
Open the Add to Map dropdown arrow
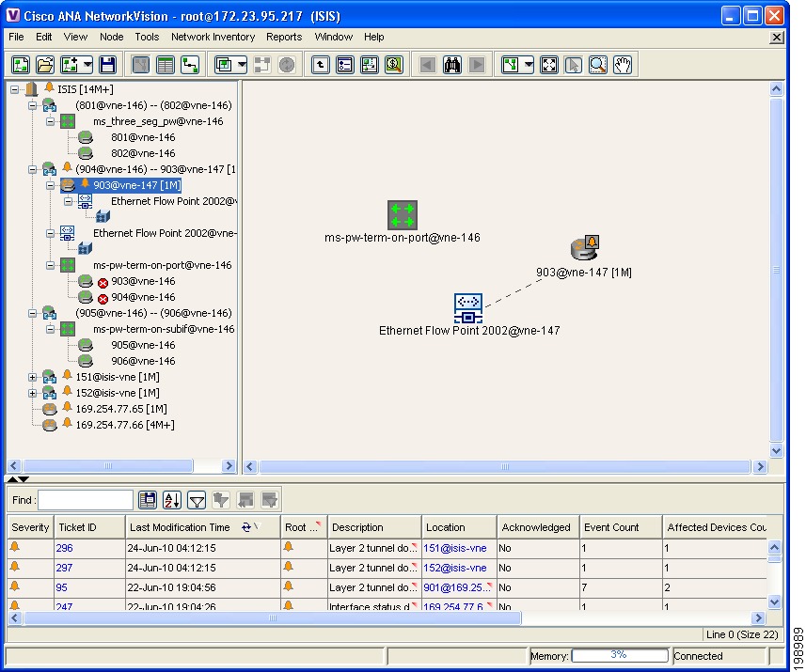[87, 65]
